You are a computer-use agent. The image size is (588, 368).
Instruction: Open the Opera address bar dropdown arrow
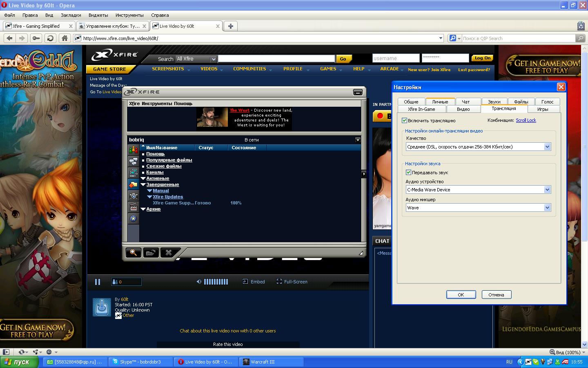coord(441,38)
